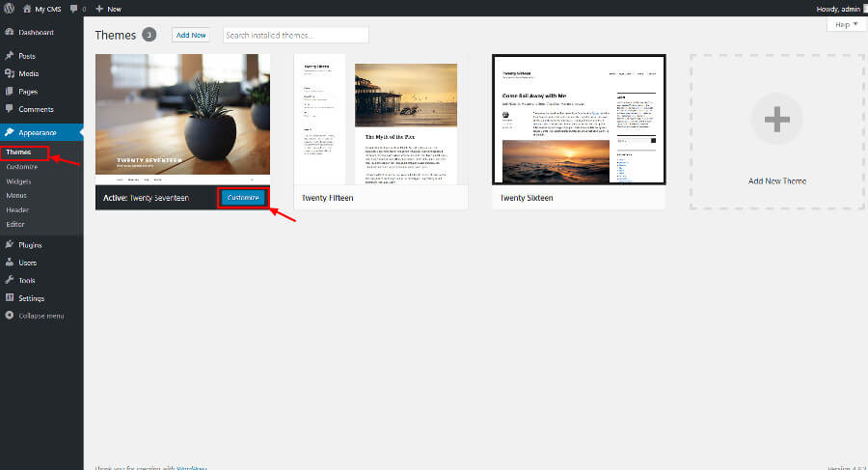The height and width of the screenshot is (470, 868).
Task: Open Editor submenu item
Action: pos(15,225)
